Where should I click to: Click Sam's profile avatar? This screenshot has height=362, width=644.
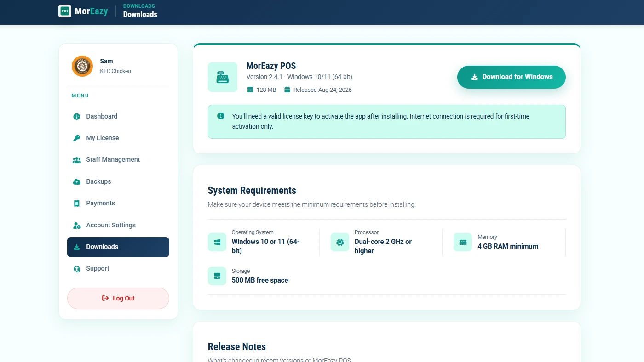click(82, 66)
